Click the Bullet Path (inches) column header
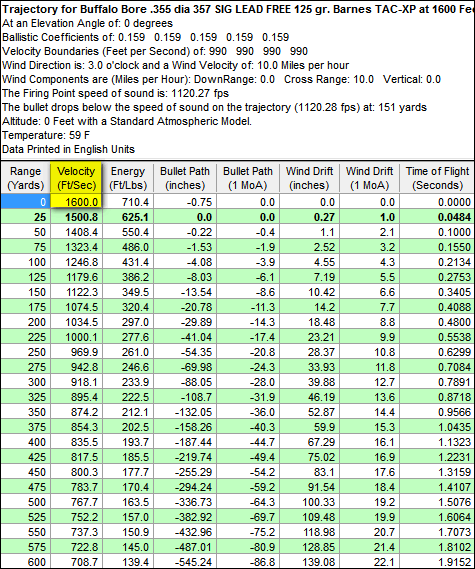The width and height of the screenshot is (475, 569). coord(185,178)
